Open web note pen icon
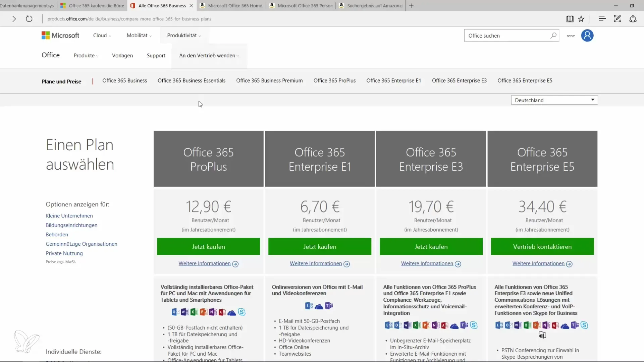The height and width of the screenshot is (362, 644). [x=618, y=19]
